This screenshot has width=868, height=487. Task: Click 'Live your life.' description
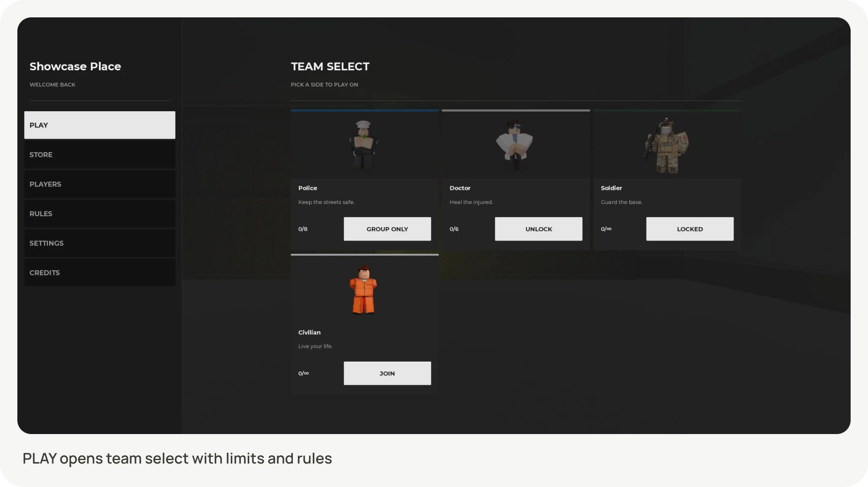tap(316, 346)
